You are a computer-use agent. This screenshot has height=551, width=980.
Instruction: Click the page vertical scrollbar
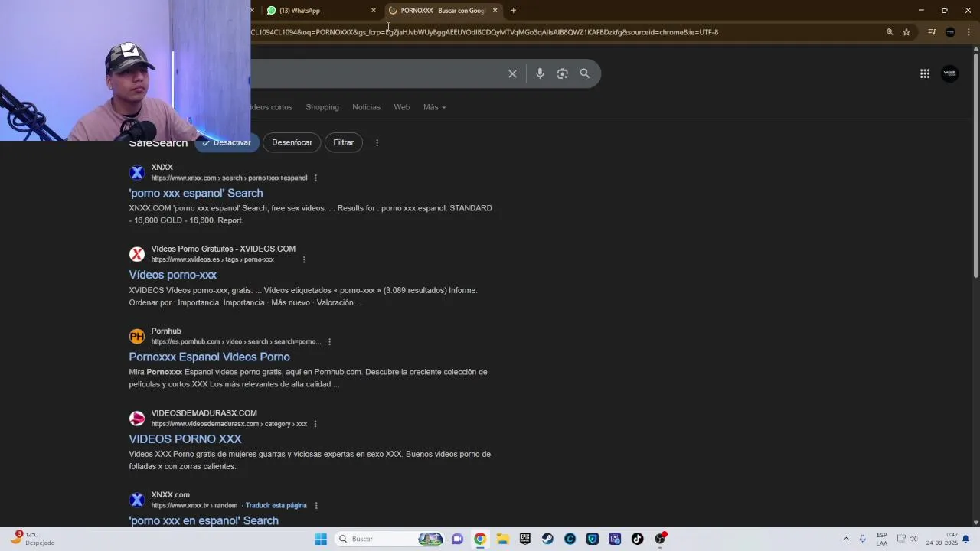click(x=975, y=165)
